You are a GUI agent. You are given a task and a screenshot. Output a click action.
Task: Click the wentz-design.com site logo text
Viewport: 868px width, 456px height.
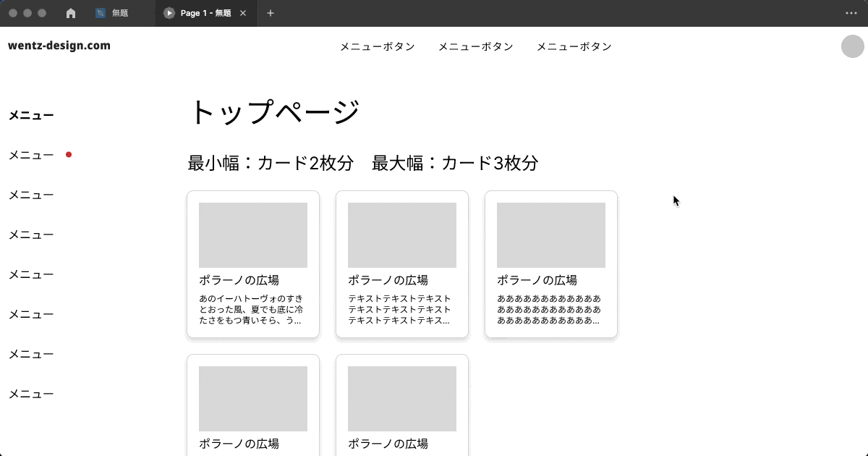click(x=59, y=44)
